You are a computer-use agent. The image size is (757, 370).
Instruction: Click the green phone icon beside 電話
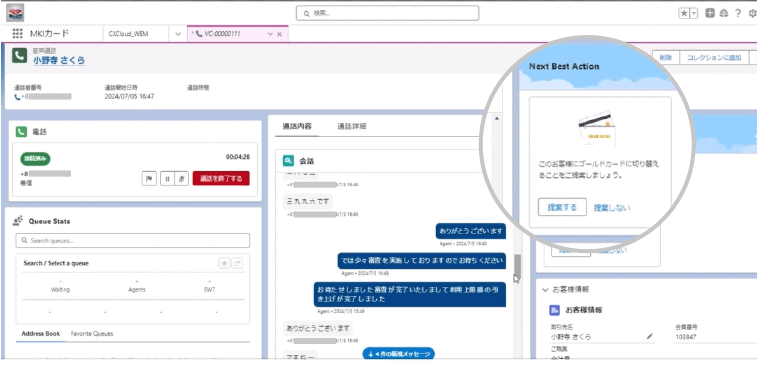pyautogui.click(x=21, y=132)
